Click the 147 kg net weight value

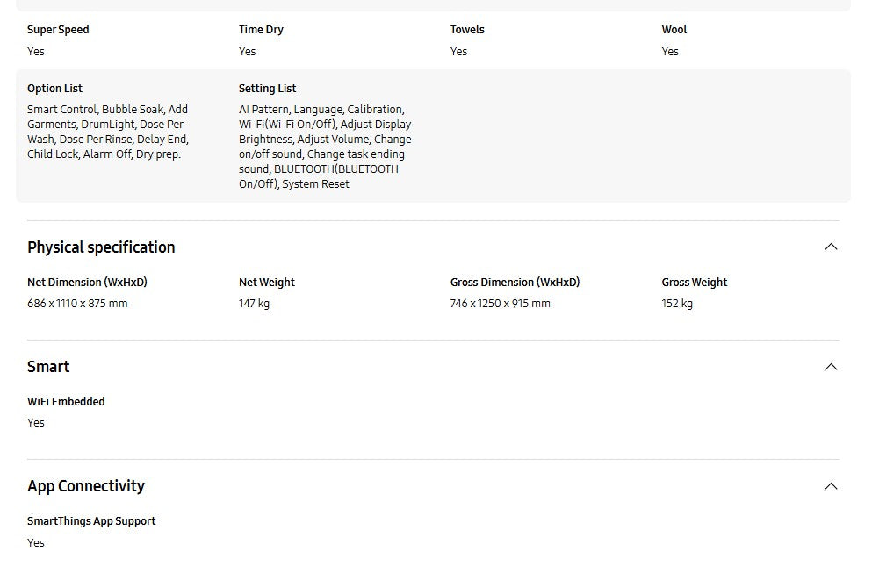pos(254,304)
